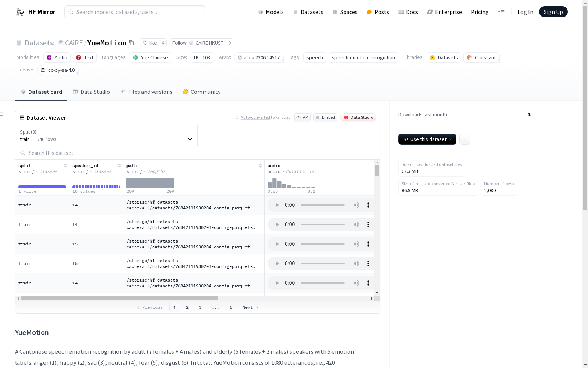Open the Datasets library tag

click(x=444, y=57)
